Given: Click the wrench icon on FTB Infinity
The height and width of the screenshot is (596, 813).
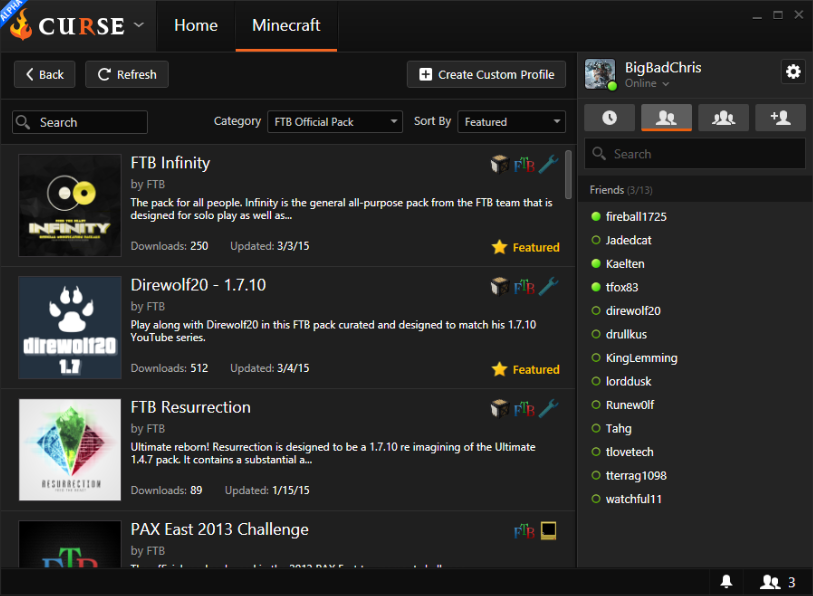Looking at the screenshot, I should point(549,164).
